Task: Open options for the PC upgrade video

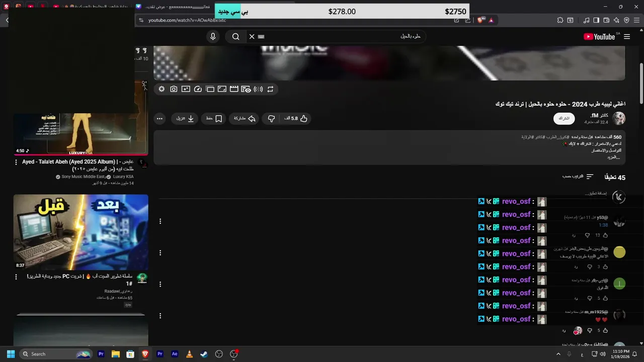Action: [x=16, y=277]
